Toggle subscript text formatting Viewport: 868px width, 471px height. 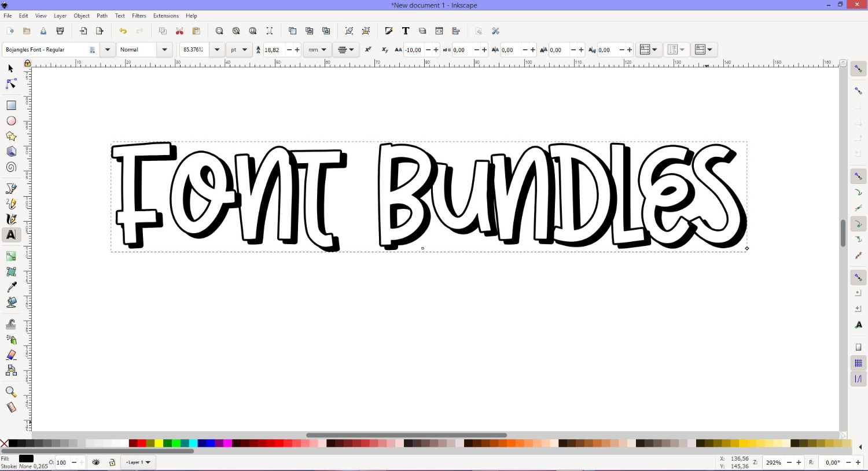point(385,50)
